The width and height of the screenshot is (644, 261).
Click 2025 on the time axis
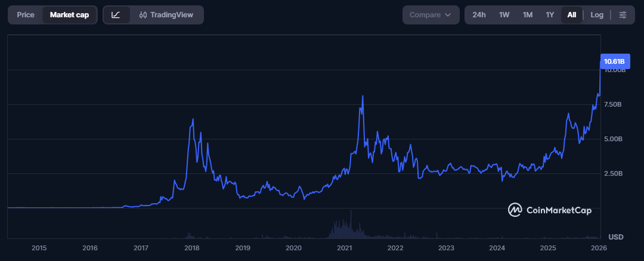tap(548, 248)
